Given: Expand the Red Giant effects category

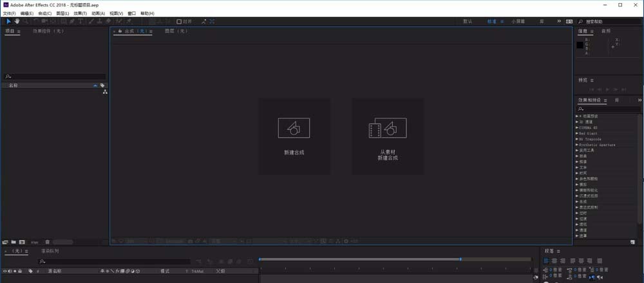Looking at the screenshot, I should click(x=576, y=133).
